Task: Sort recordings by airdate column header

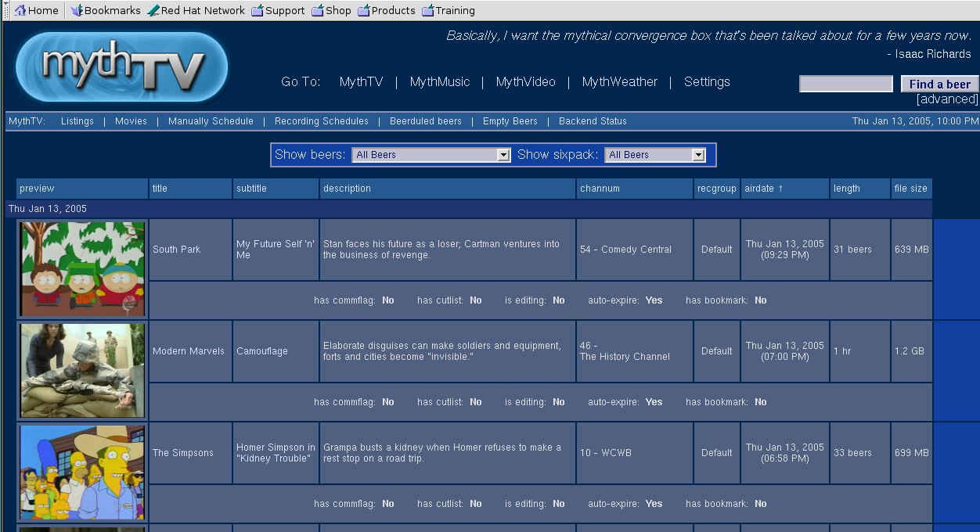Action: point(764,189)
